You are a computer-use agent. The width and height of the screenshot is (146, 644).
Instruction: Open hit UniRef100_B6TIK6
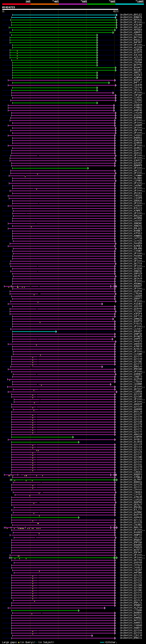131,37
